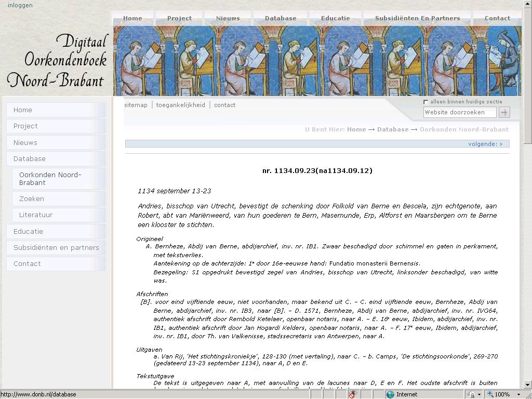Open the toegankelijkheid link

point(180,105)
